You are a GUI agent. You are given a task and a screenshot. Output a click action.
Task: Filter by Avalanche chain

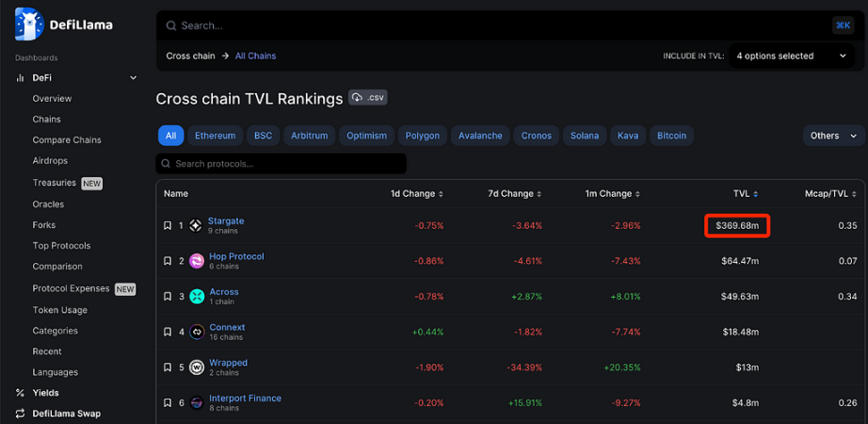(x=480, y=136)
